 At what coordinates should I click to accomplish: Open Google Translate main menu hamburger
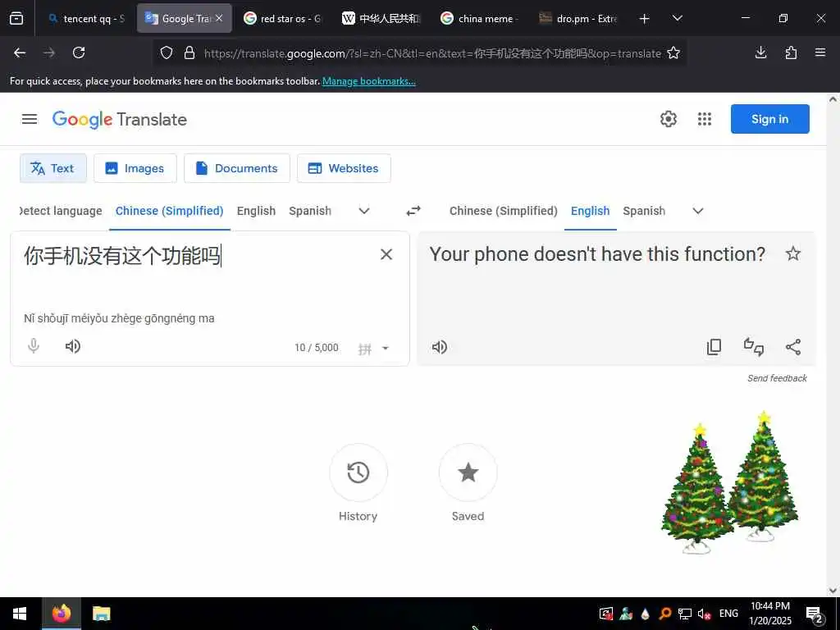pos(30,119)
